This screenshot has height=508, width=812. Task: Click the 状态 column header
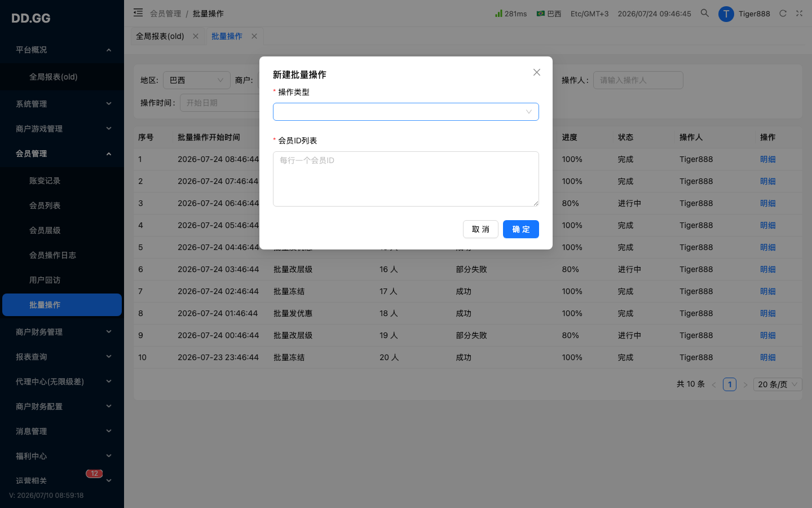625,137
